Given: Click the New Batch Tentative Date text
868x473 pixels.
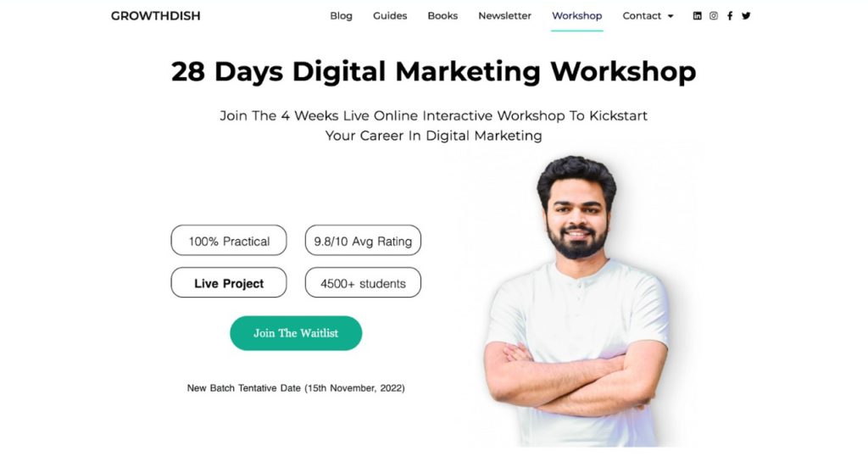Looking at the screenshot, I should click(x=296, y=387).
